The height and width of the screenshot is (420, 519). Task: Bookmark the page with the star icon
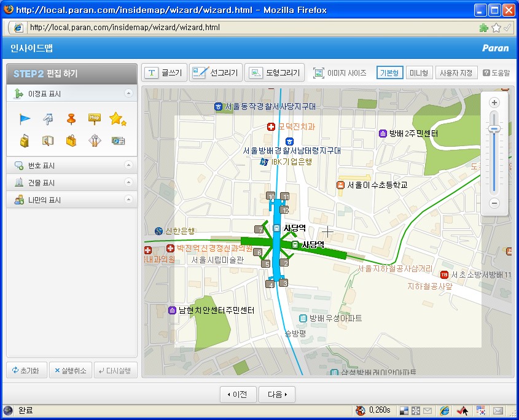click(x=496, y=28)
